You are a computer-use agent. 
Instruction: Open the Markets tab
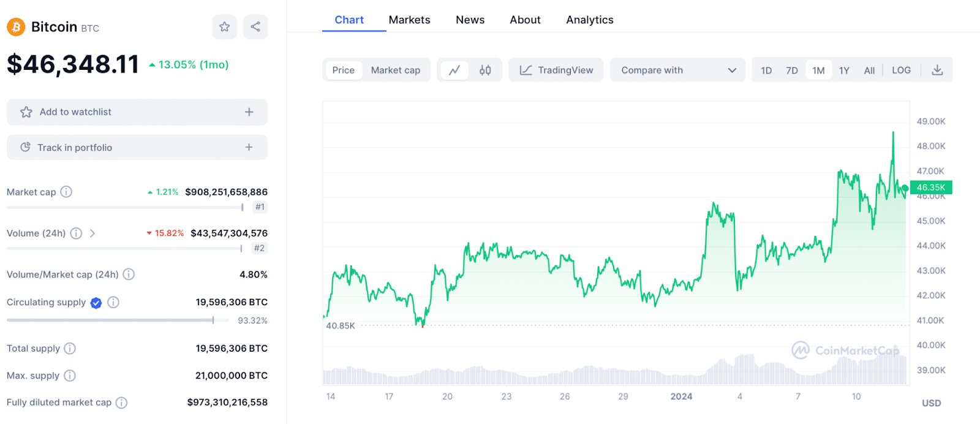[x=409, y=20]
